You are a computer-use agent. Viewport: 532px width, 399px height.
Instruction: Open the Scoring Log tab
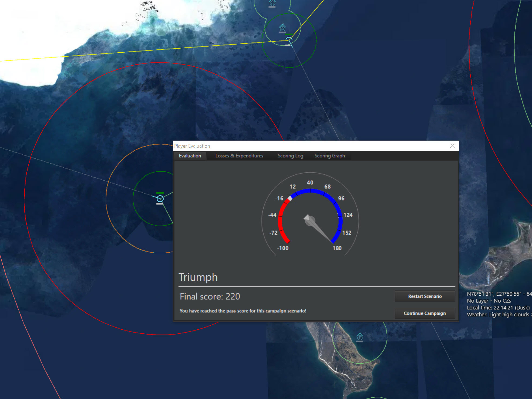(x=290, y=156)
